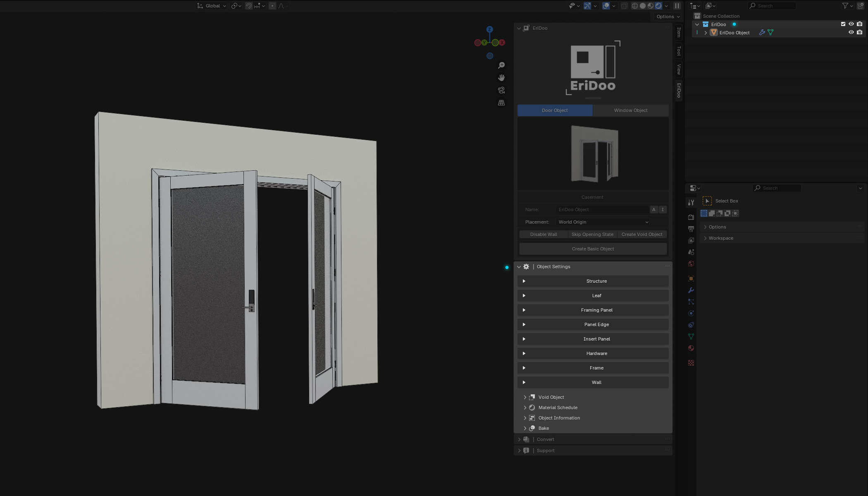Viewport: 868px width, 496px height.
Task: Switch to rendered viewport shading icon
Action: pyautogui.click(x=658, y=6)
